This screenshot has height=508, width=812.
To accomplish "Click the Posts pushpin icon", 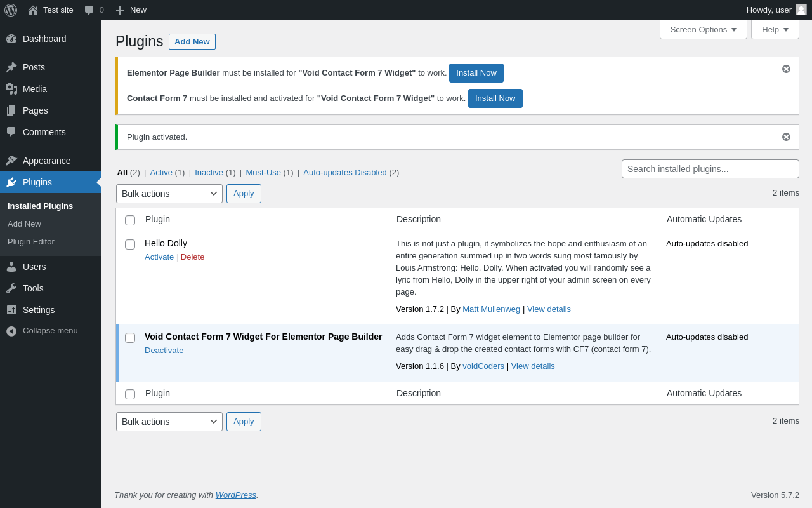I will (x=11, y=67).
